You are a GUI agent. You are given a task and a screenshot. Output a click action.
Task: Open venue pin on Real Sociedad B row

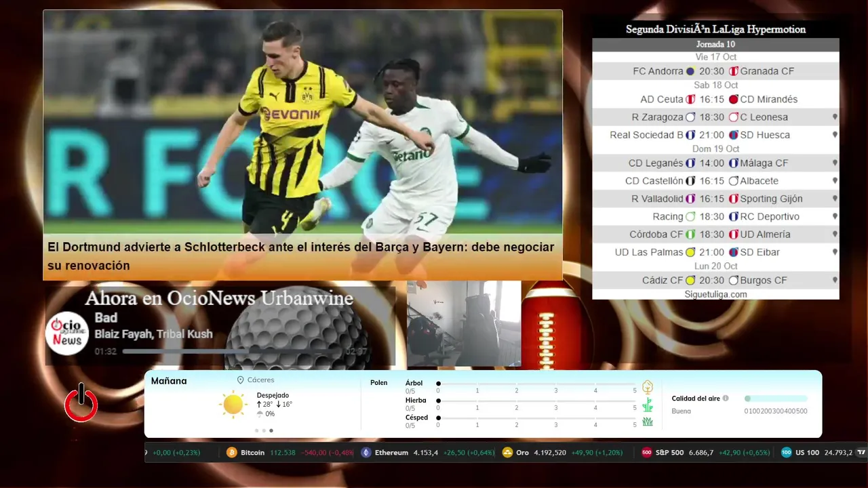point(835,135)
